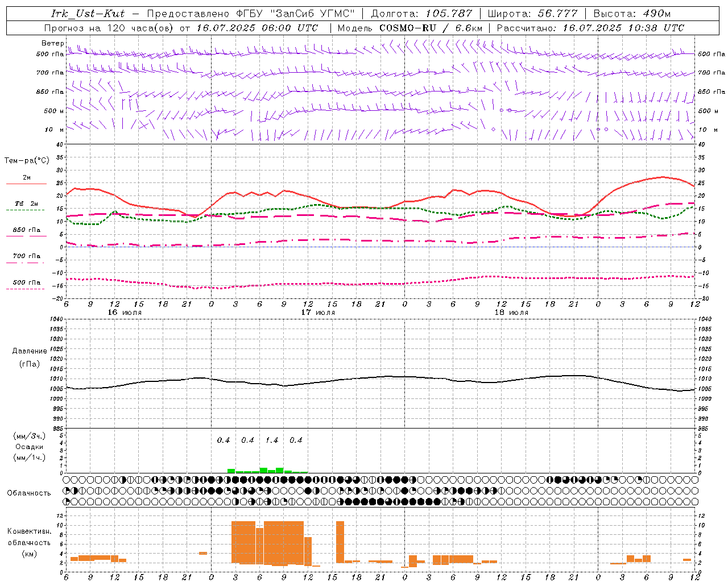
Task: Click the Модель COSMO-RU / 6.6км label
Action: pos(409,28)
